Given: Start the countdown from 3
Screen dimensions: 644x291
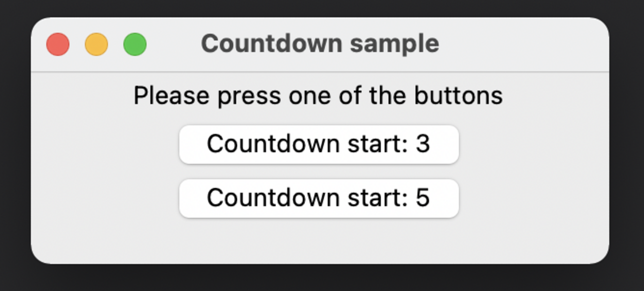Looking at the screenshot, I should pyautogui.click(x=319, y=144).
